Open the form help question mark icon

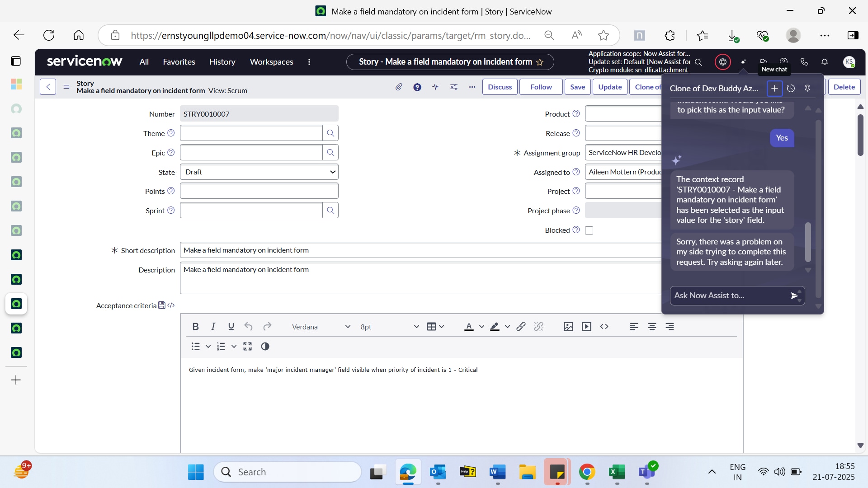417,87
